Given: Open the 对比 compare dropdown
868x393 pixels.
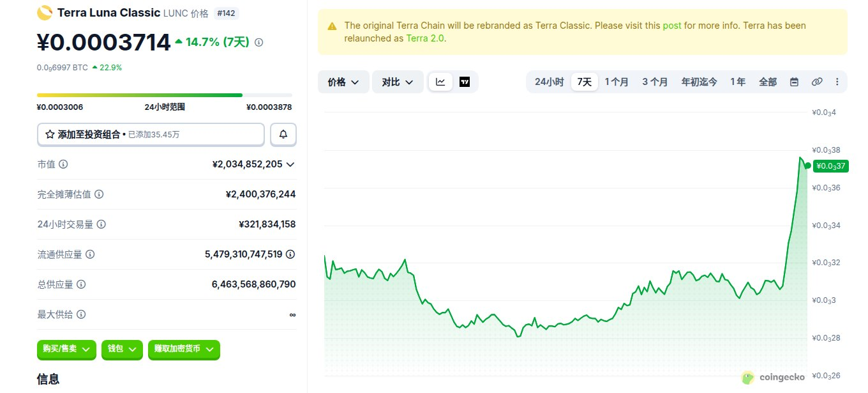Looking at the screenshot, I should click(x=398, y=82).
